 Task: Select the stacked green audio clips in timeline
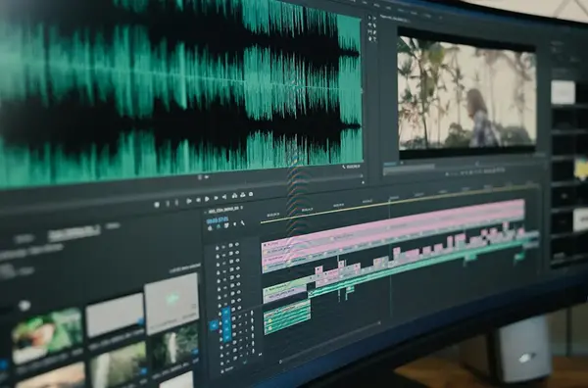(x=287, y=316)
